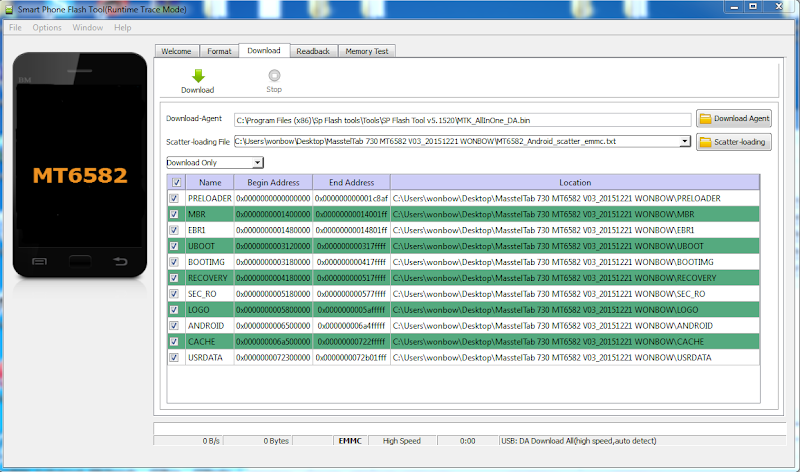Switch to the Readback tab
The width and height of the screenshot is (800, 472).
point(313,51)
